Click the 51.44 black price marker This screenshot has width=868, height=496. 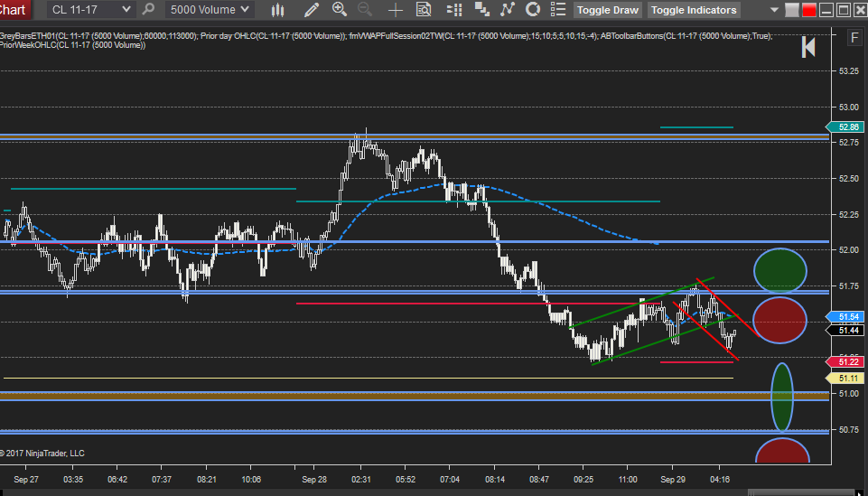point(845,331)
